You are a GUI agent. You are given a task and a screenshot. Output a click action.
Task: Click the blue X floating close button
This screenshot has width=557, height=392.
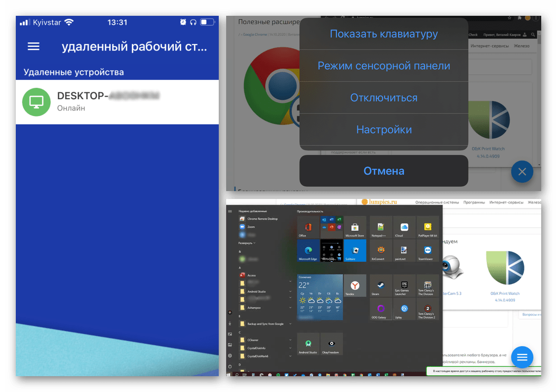tap(522, 172)
